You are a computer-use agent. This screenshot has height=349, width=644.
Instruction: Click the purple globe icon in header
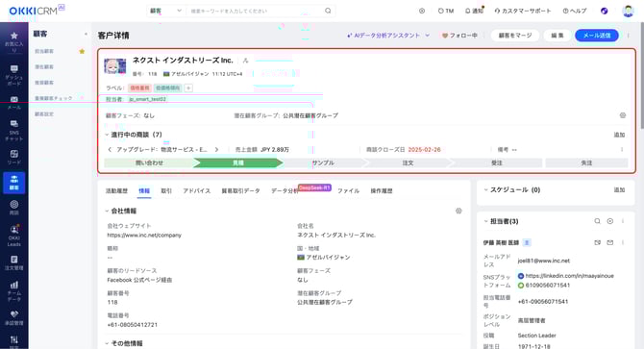click(x=605, y=12)
